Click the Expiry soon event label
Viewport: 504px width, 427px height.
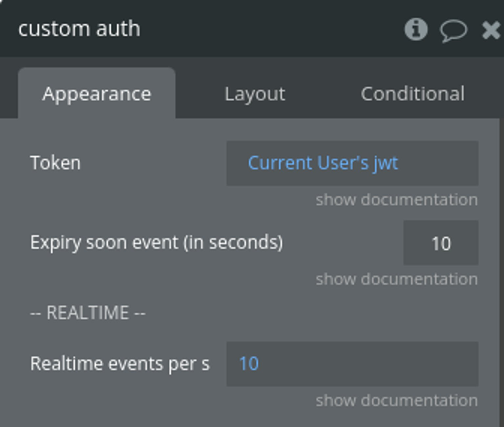(x=156, y=243)
